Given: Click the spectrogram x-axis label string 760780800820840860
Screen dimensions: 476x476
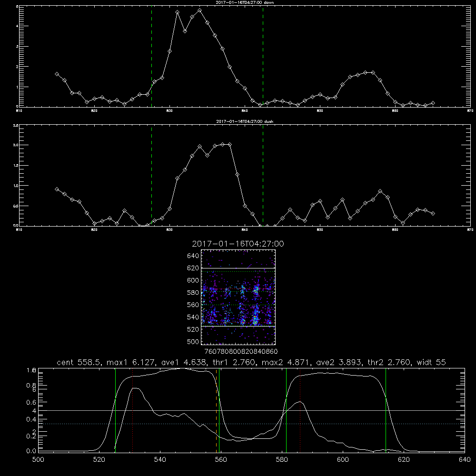Looking at the screenshot, I should (241, 351).
